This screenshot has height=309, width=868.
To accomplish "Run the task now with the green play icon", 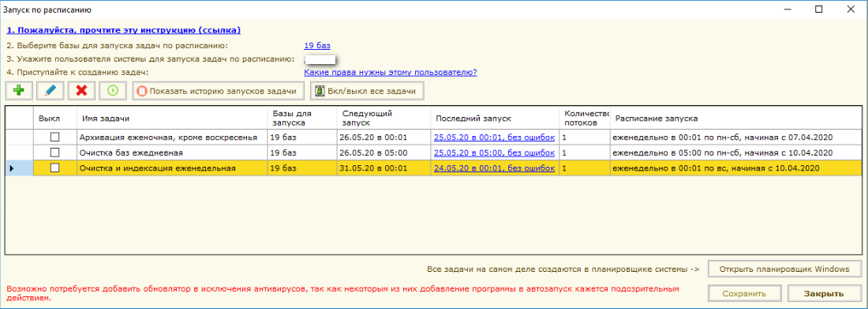I will tap(113, 90).
